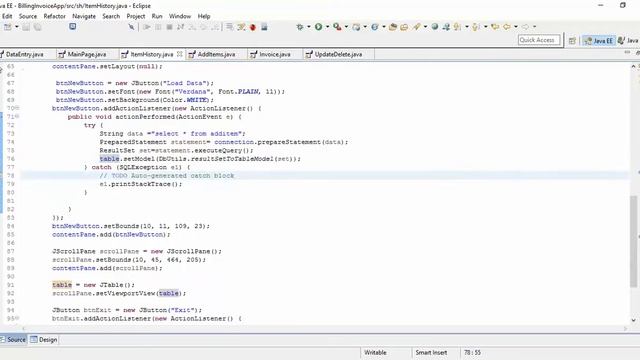The width and height of the screenshot is (640, 360).
Task: Open the Help menu
Action: [204, 16]
